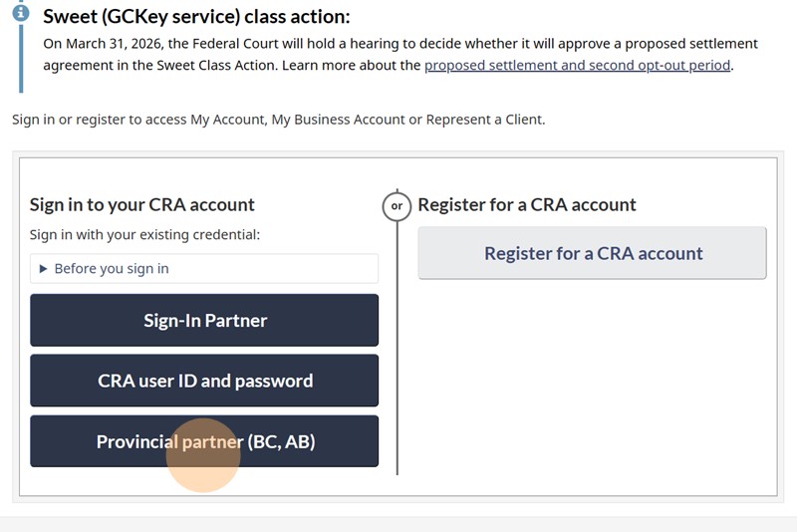The height and width of the screenshot is (532, 797).
Task: Click the blue info icon beside the class action notice
Action: point(20,14)
